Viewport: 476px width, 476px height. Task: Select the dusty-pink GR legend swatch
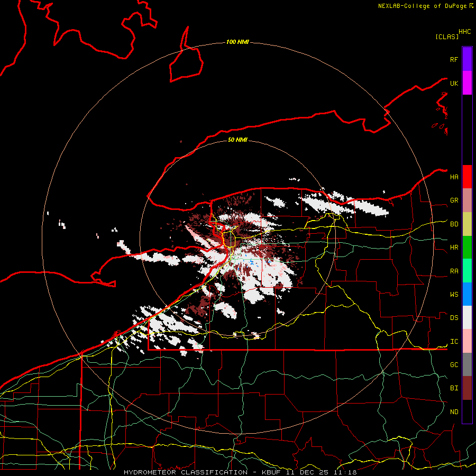coord(467,200)
